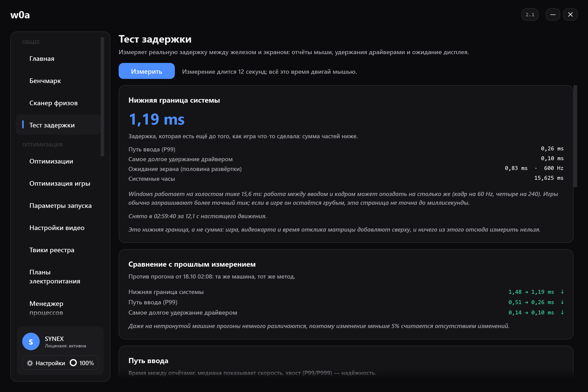Go to Бенчмарк section

tap(58, 81)
